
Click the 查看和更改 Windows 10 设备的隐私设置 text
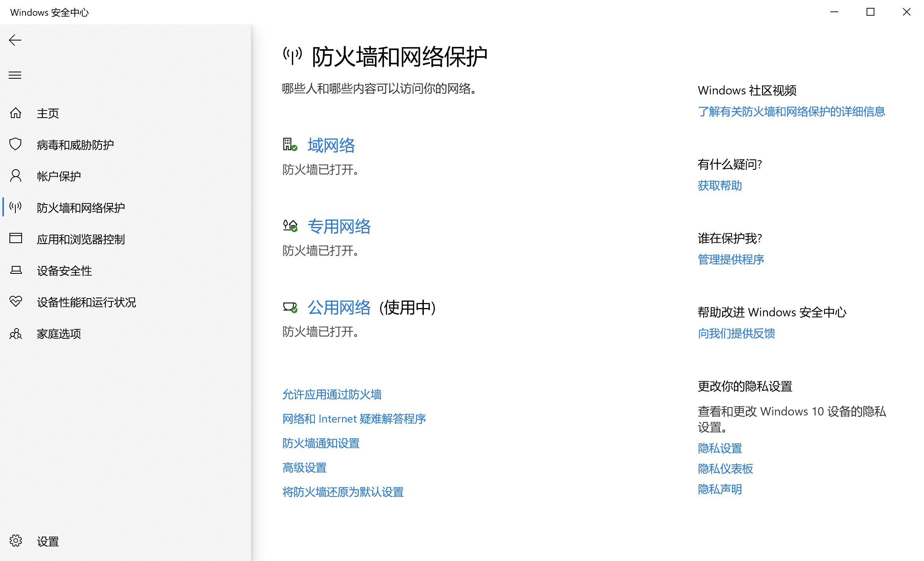pos(792,419)
